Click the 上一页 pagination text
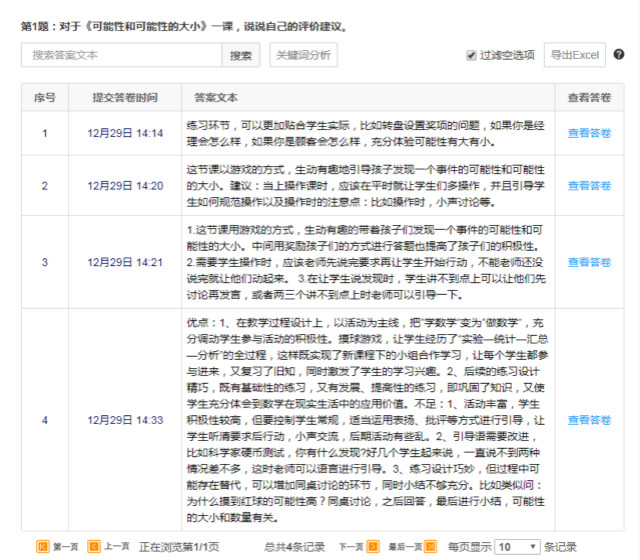Image resolution: width=640 pixels, height=560 pixels. click(116, 547)
